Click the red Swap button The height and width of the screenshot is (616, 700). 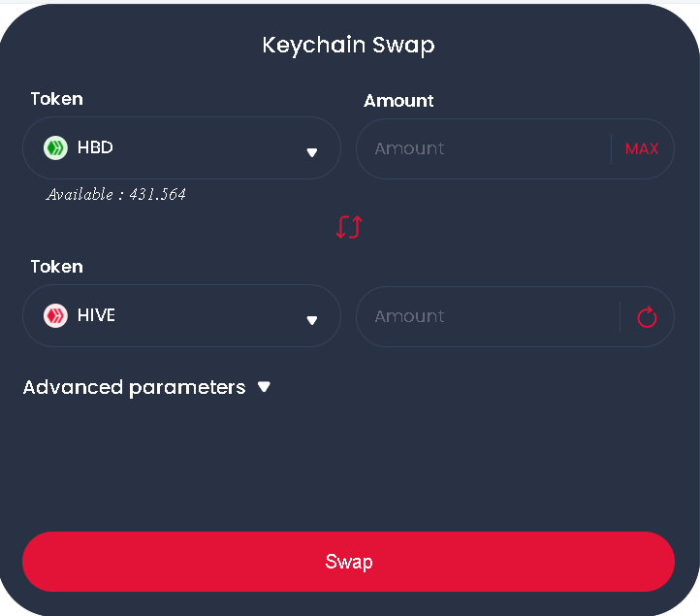[348, 562]
